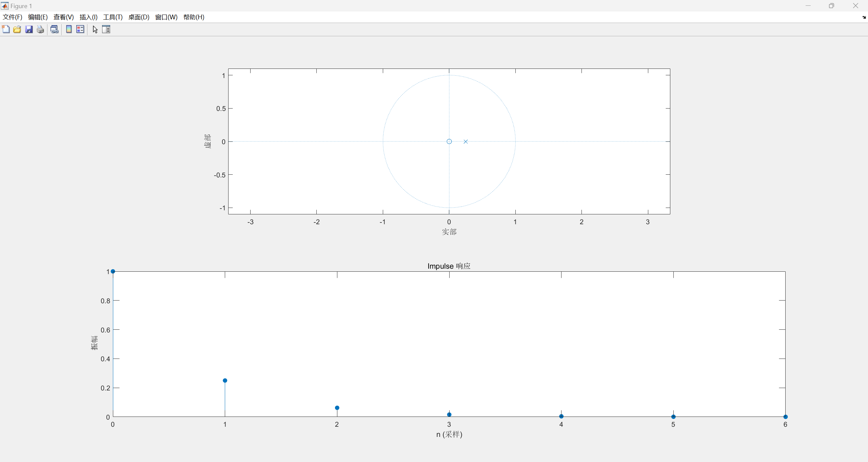Open the 编辑(E) menu
This screenshot has height=462, width=868.
coord(38,17)
